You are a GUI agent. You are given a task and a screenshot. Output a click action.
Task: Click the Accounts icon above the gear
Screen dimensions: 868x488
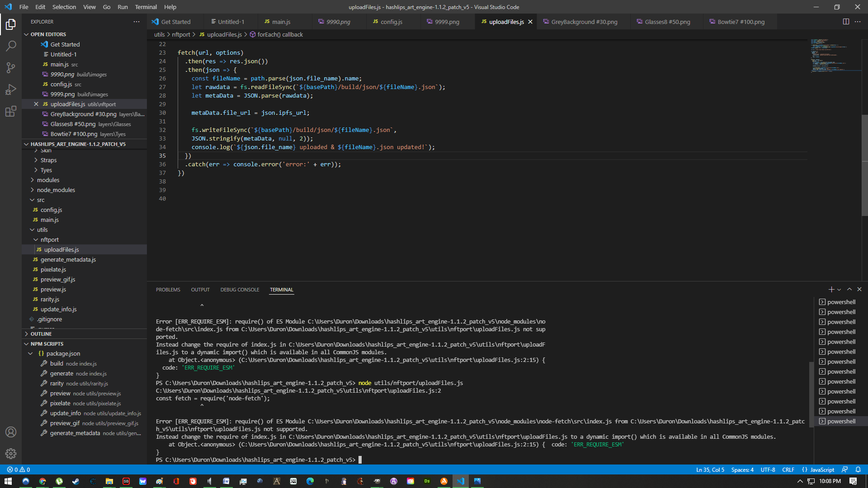11,432
